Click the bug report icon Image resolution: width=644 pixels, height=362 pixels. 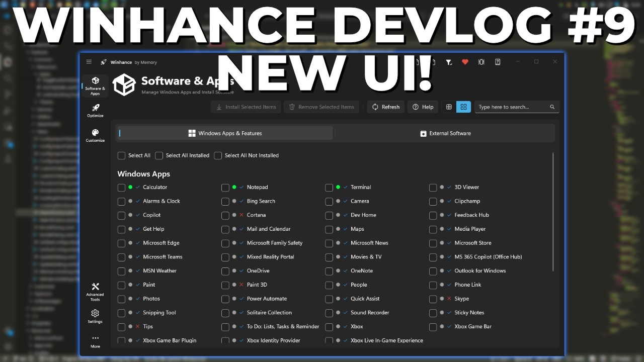481,62
